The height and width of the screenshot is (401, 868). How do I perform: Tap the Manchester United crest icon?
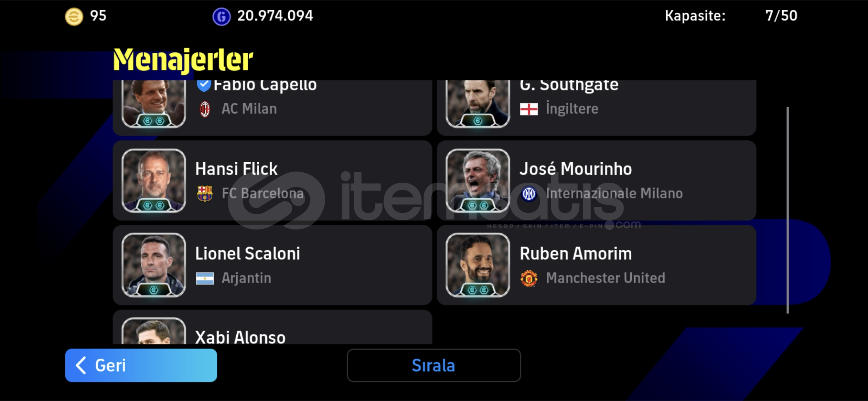[529, 278]
